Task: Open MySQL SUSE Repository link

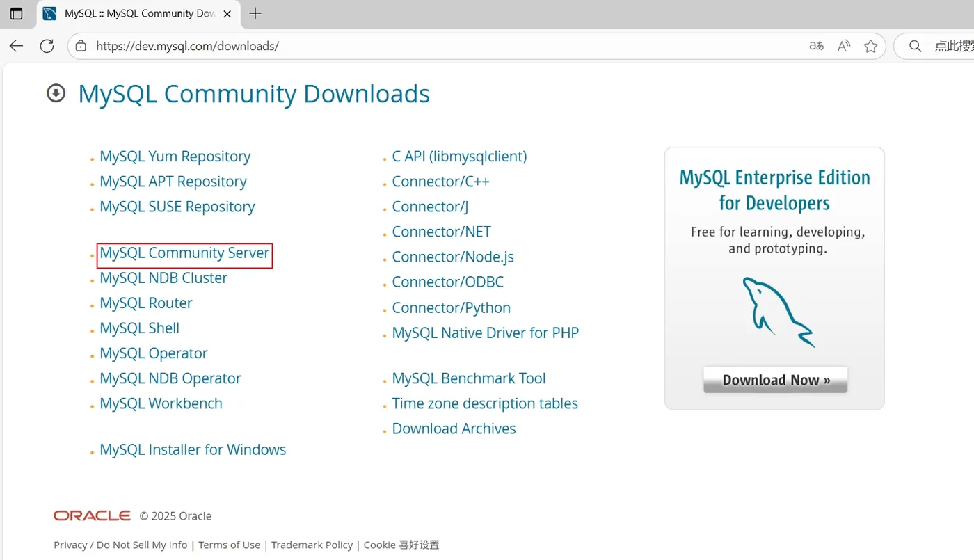Action: click(177, 207)
